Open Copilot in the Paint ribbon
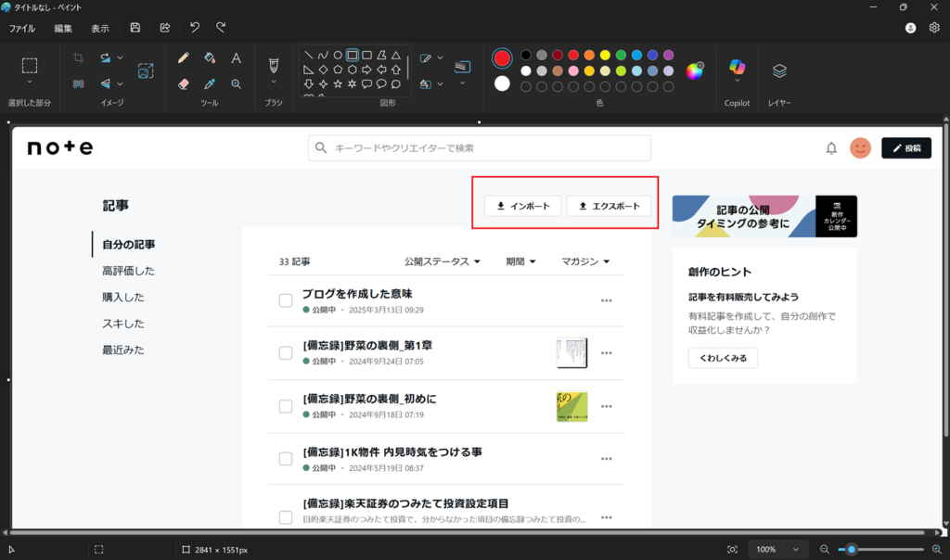Image resolution: width=950 pixels, height=560 pixels. click(738, 67)
